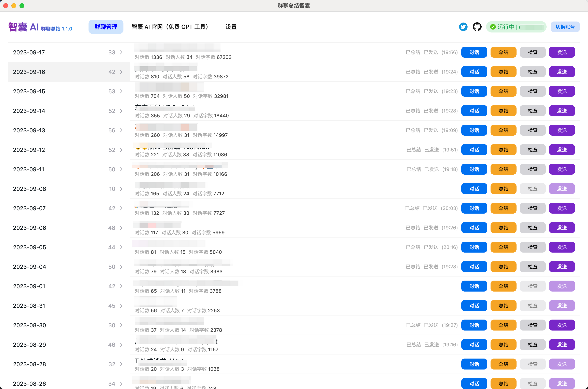Expand the 2023-09-14 date chevron
Image resolution: width=588 pixels, height=389 pixels.
pos(121,111)
